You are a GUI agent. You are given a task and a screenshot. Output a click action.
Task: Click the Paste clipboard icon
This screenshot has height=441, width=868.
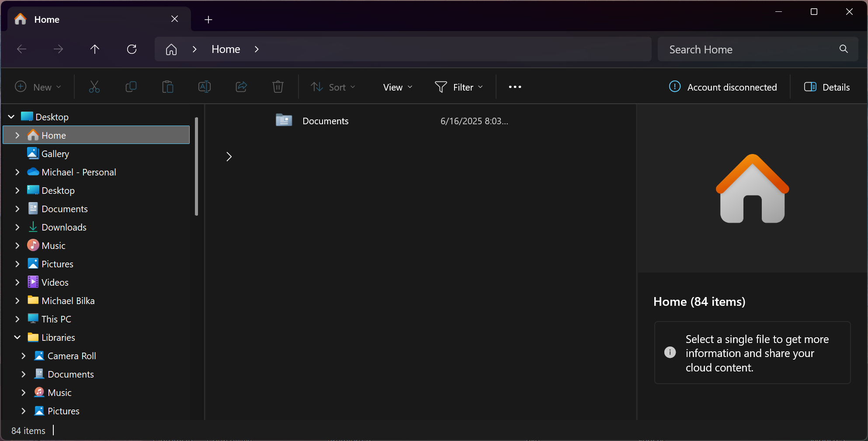coord(167,87)
